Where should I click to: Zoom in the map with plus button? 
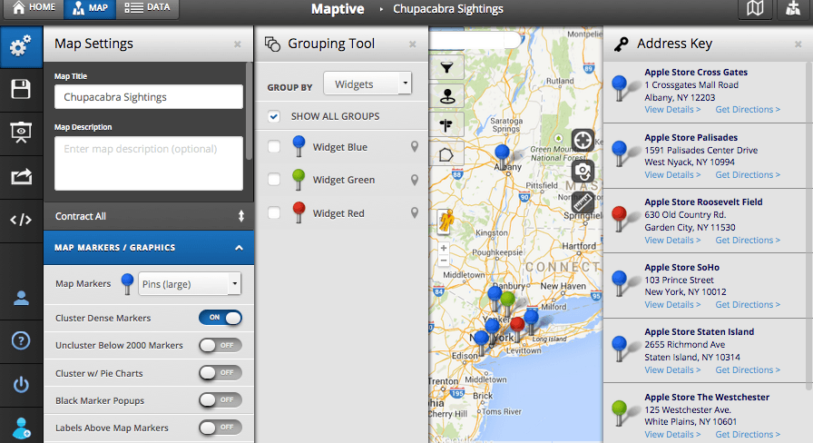tap(443, 248)
